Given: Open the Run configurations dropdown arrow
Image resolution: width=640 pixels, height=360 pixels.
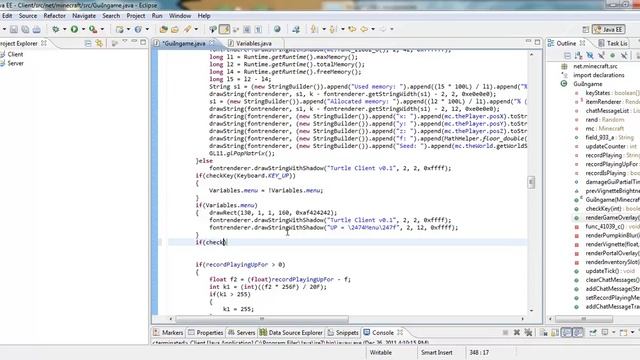Looking at the screenshot, I should click(83, 29).
